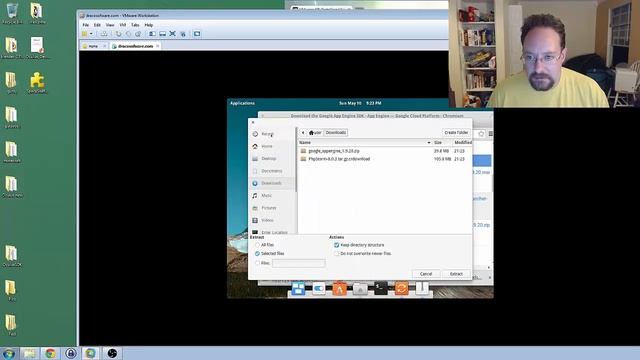Open the date and time indicator
Viewport: 640px width, 360px height.
point(360,103)
